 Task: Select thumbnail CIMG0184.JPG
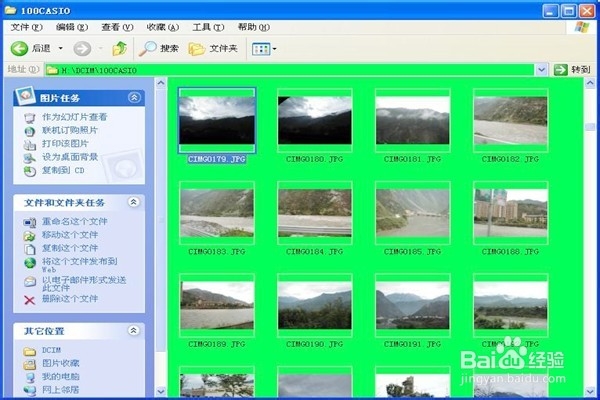tap(315, 213)
